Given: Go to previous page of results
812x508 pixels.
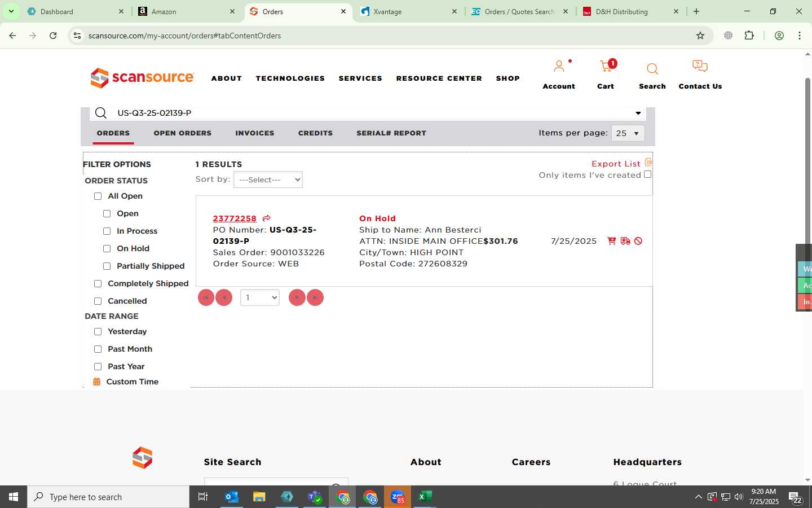Looking at the screenshot, I should pyautogui.click(x=224, y=297).
